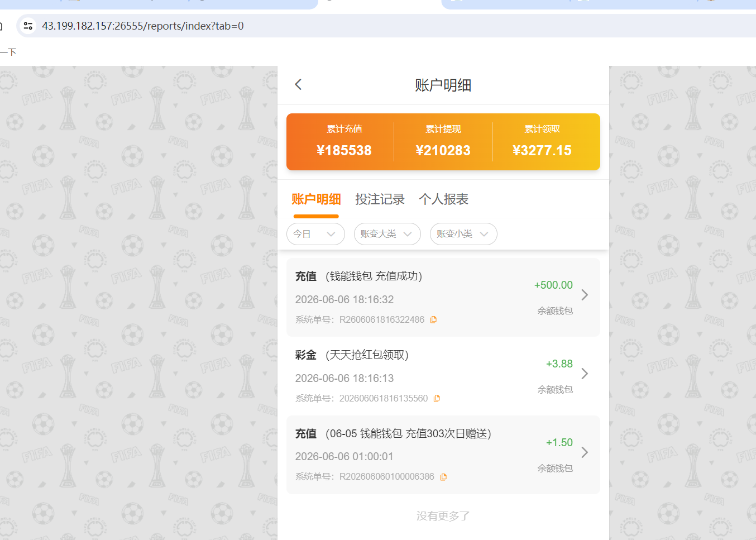The width and height of the screenshot is (756, 540).
Task: Open the 天天抢红包领取 bonus record
Action: (443, 376)
